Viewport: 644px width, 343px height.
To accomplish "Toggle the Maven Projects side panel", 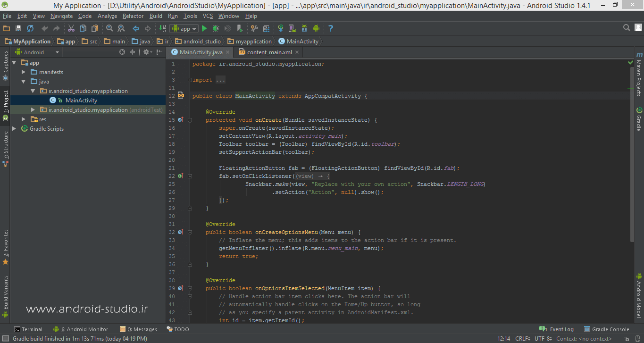I will tap(639, 74).
